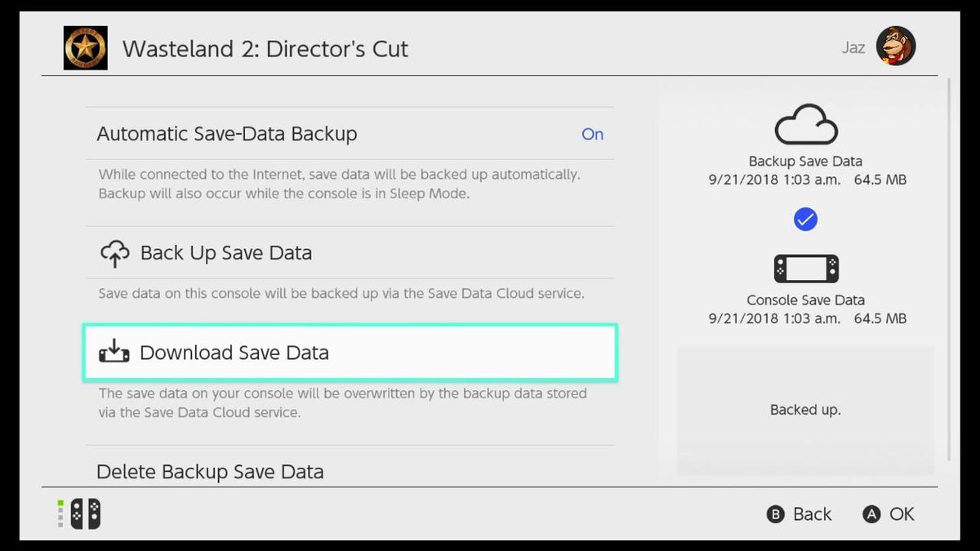This screenshot has height=551, width=980.
Task: Click the Console Save Data timestamp text
Action: (805, 318)
